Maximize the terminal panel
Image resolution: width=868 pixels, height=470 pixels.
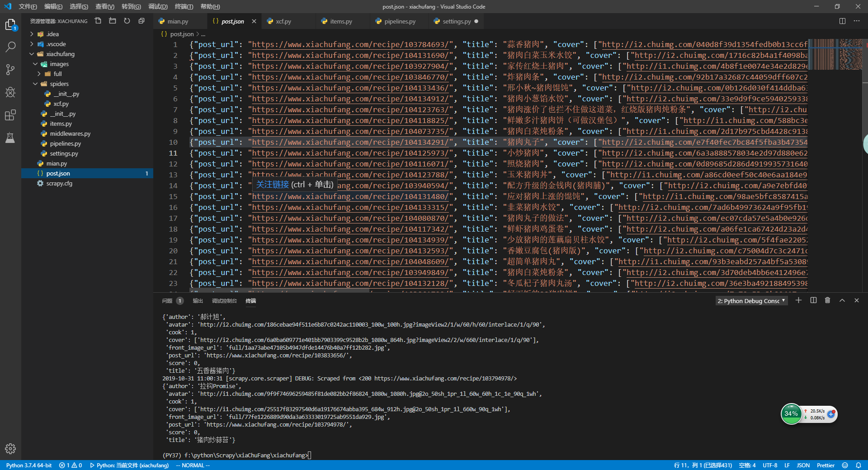tap(842, 300)
